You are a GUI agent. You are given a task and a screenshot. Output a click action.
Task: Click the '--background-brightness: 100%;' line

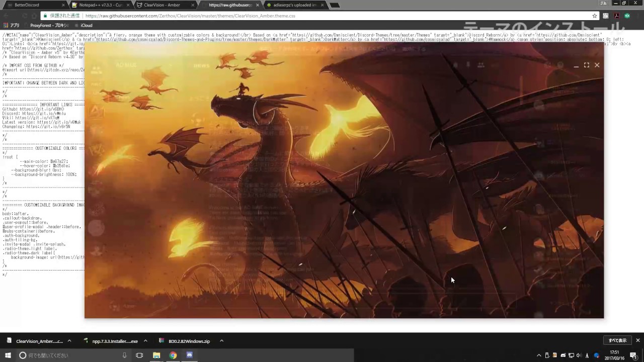tap(44, 174)
